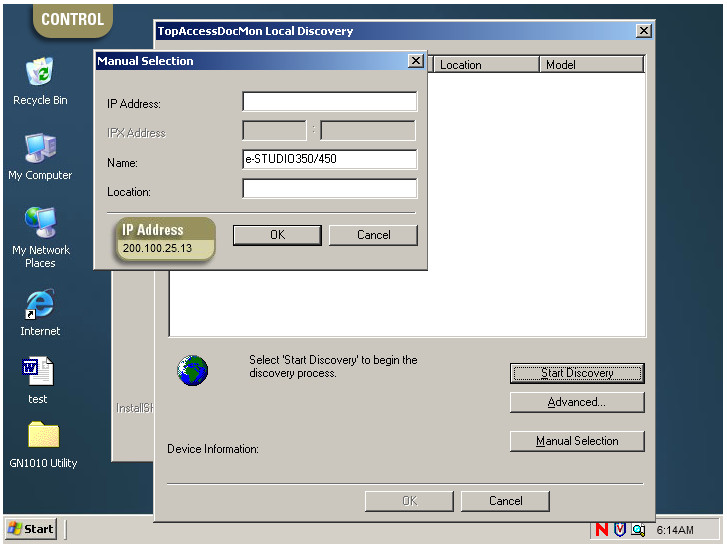Click the Norton tray icon
Image resolution: width=727 pixels, height=549 pixels.
(x=602, y=529)
